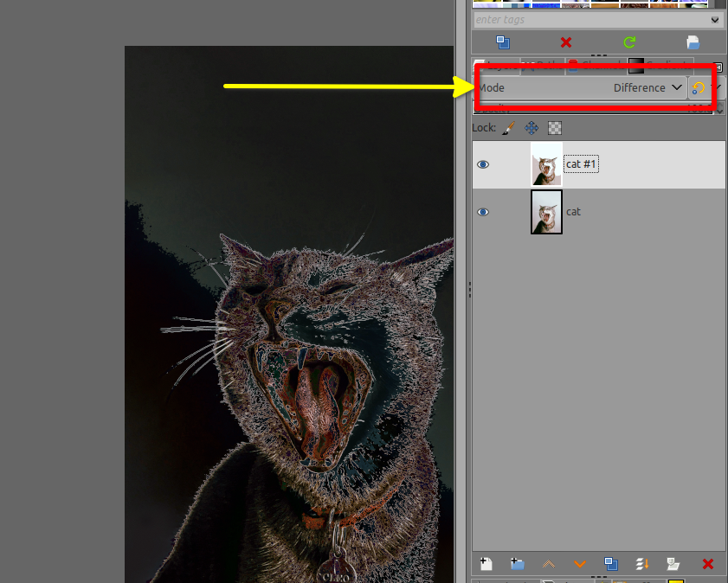Hide the cat layer

tap(483, 212)
